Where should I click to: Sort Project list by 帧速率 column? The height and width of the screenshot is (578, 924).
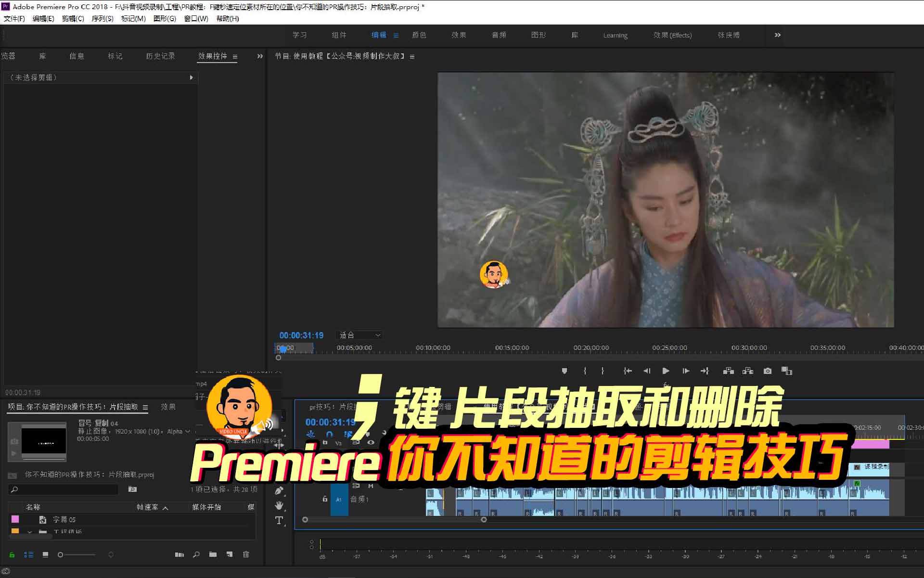pyautogui.click(x=147, y=507)
